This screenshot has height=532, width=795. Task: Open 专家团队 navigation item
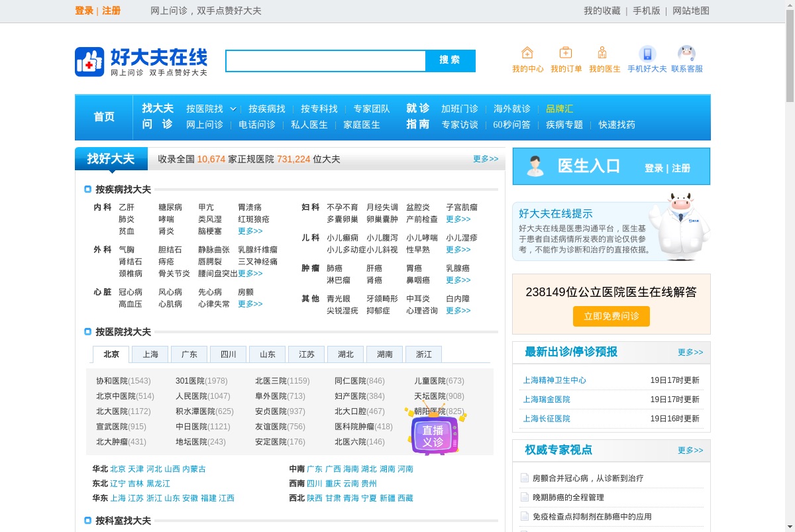(x=372, y=109)
